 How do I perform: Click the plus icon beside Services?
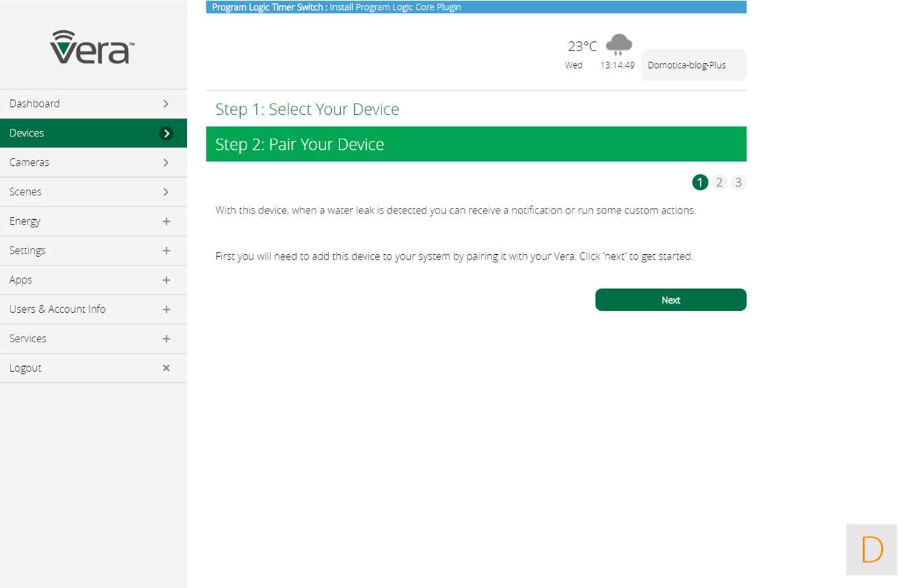pyautogui.click(x=166, y=339)
